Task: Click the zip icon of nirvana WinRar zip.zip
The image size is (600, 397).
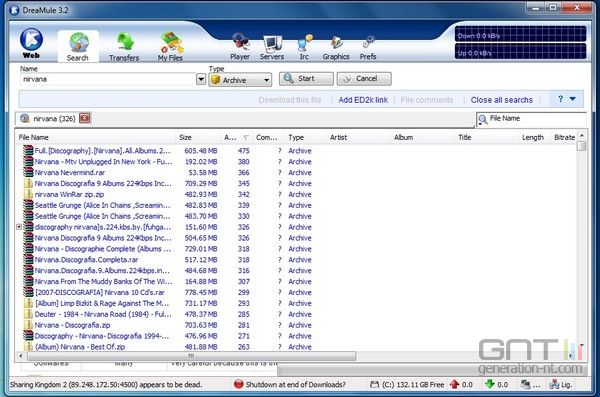Action: (x=28, y=194)
